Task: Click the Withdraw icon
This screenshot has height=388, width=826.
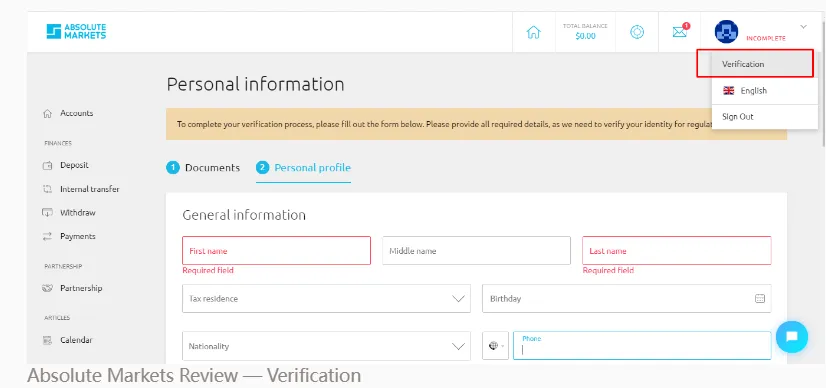Action: (47, 213)
